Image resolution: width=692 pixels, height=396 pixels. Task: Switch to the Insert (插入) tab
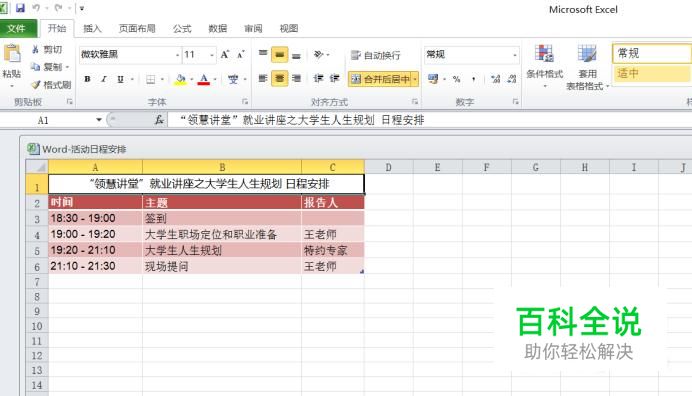pos(92,28)
